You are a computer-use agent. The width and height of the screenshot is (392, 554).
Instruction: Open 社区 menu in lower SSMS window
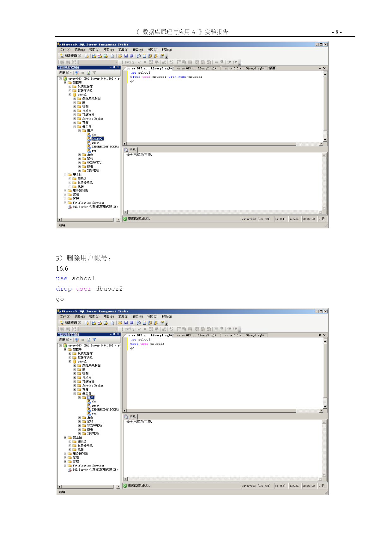152,317
